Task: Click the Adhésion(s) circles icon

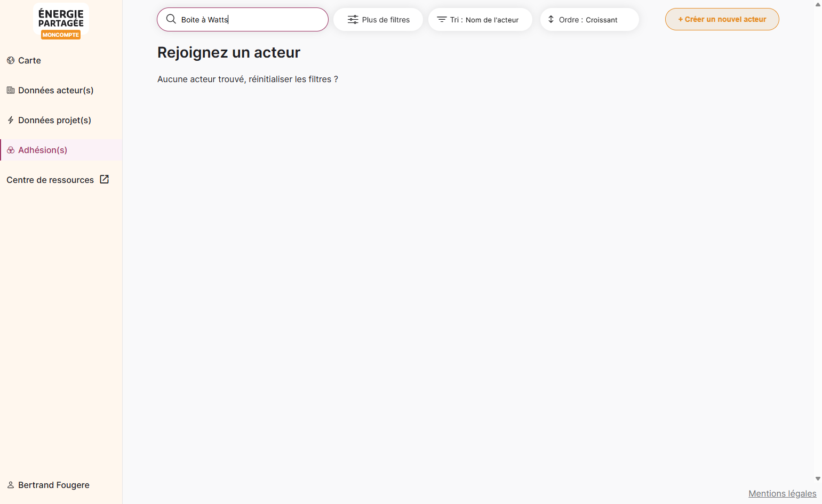Action: (11, 150)
